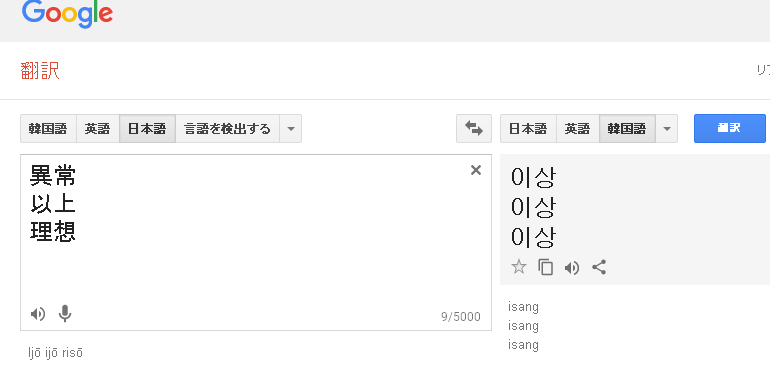Enable 言語を検出する source option

click(x=227, y=129)
